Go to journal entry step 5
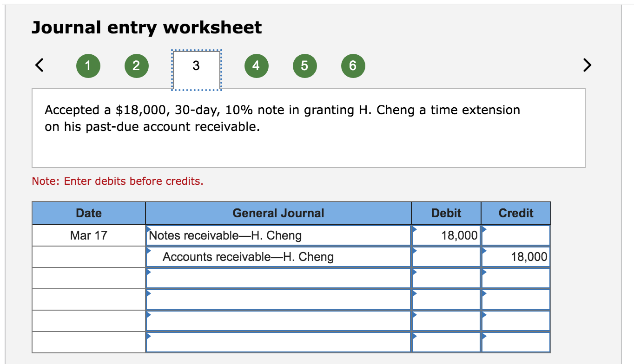 pyautogui.click(x=304, y=66)
